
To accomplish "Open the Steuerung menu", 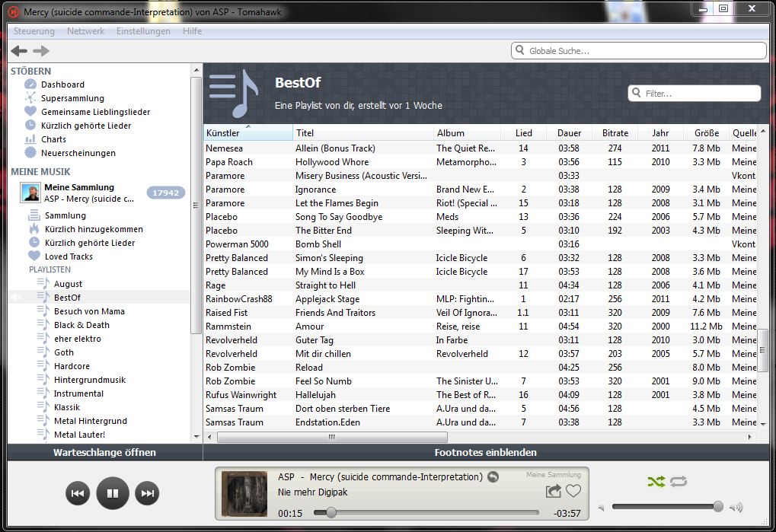I will tap(34, 31).
